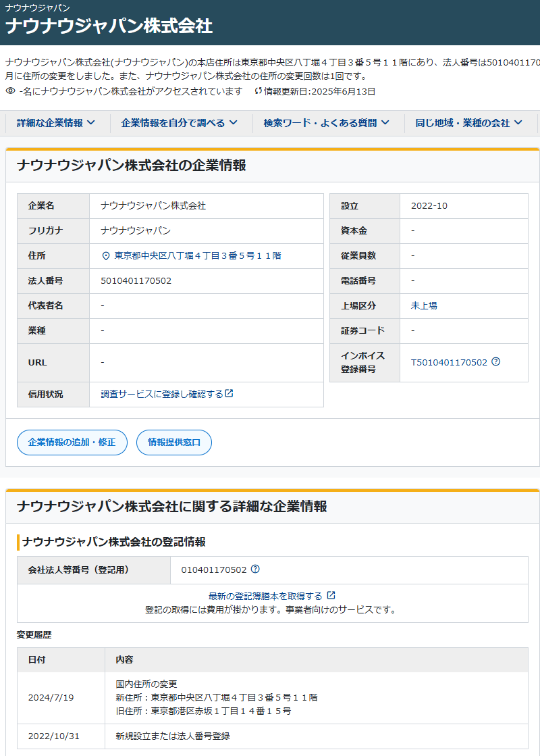Click the 未上場 listing status link

[424, 305]
